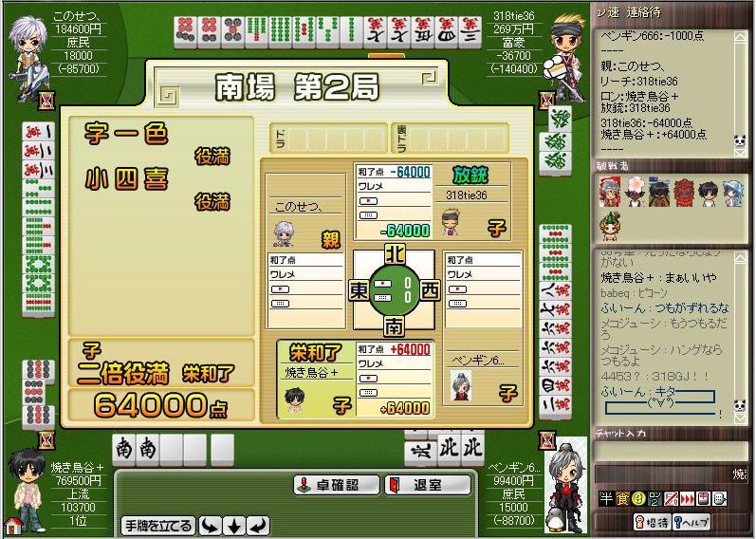Click the panda icon beside the chat log
Screen dimensions: 756x539
tap(740, 405)
